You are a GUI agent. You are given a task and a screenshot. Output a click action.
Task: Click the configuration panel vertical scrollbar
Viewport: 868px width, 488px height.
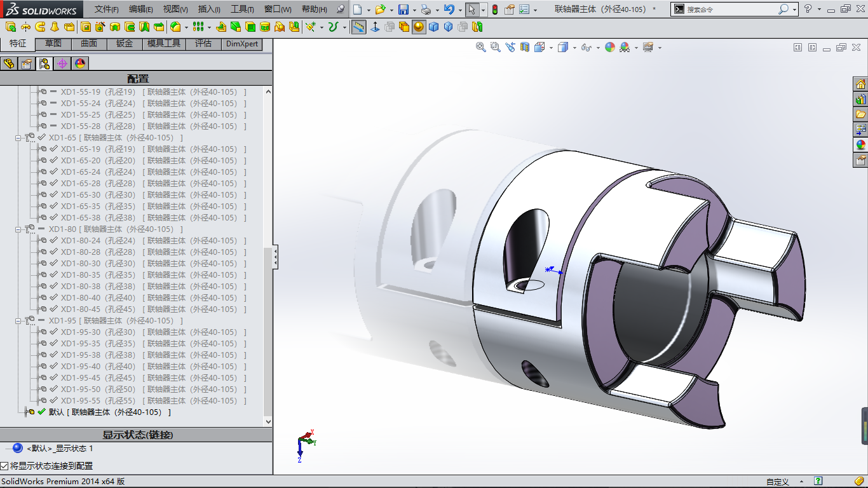click(268, 257)
